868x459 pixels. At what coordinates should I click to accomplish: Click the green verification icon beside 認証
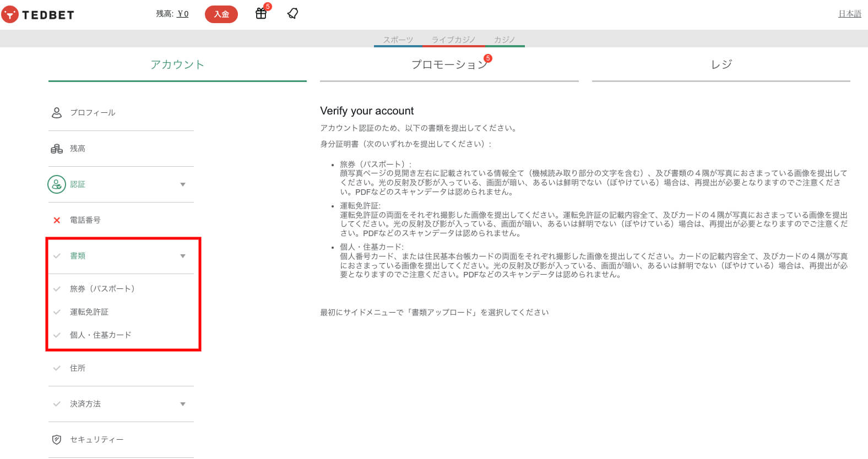click(x=57, y=184)
